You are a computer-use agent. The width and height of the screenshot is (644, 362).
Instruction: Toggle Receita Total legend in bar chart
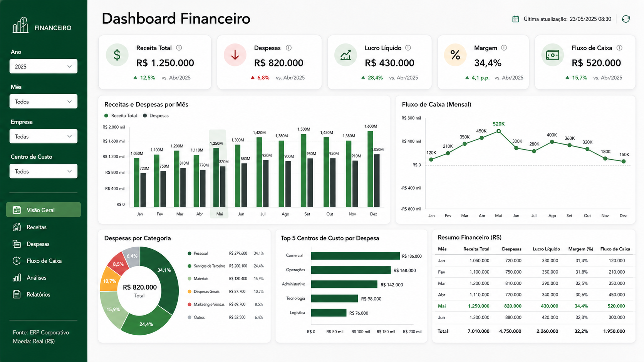tap(121, 115)
